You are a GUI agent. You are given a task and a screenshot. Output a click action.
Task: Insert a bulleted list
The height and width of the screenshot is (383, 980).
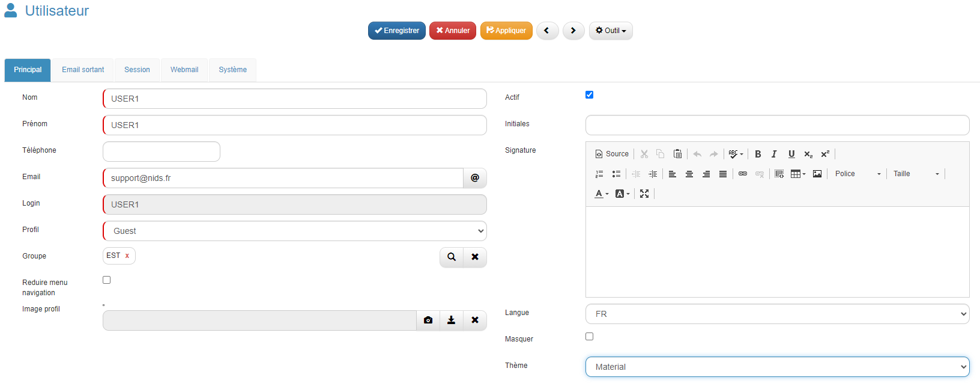coord(616,174)
